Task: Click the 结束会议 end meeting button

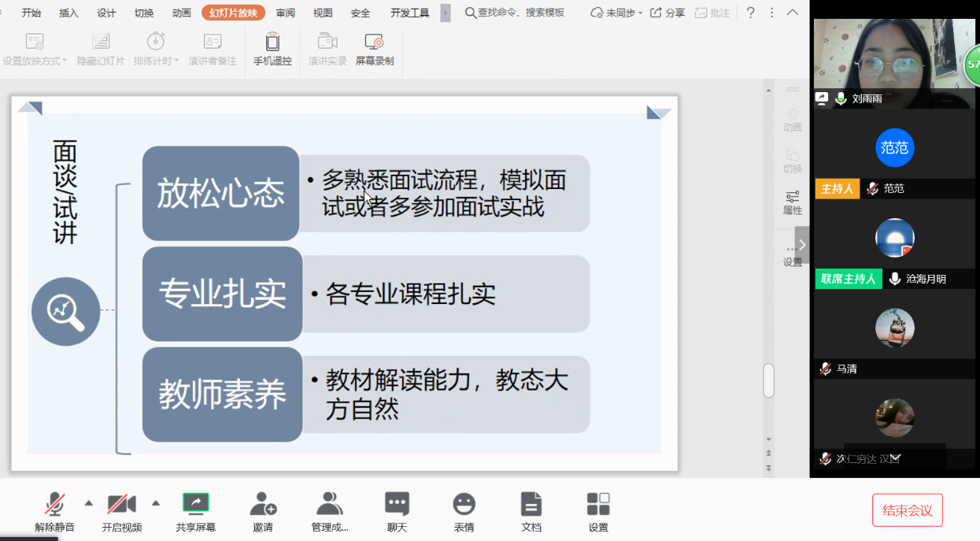Action: tap(907, 510)
